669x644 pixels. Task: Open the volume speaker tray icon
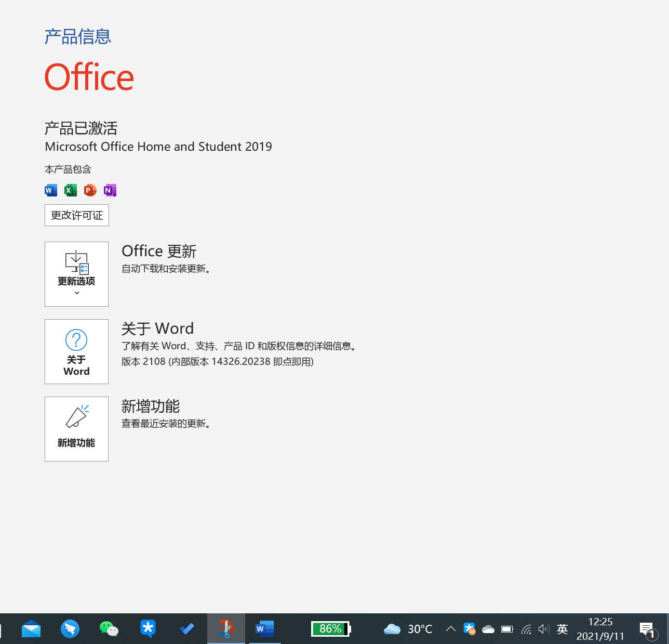[544, 629]
